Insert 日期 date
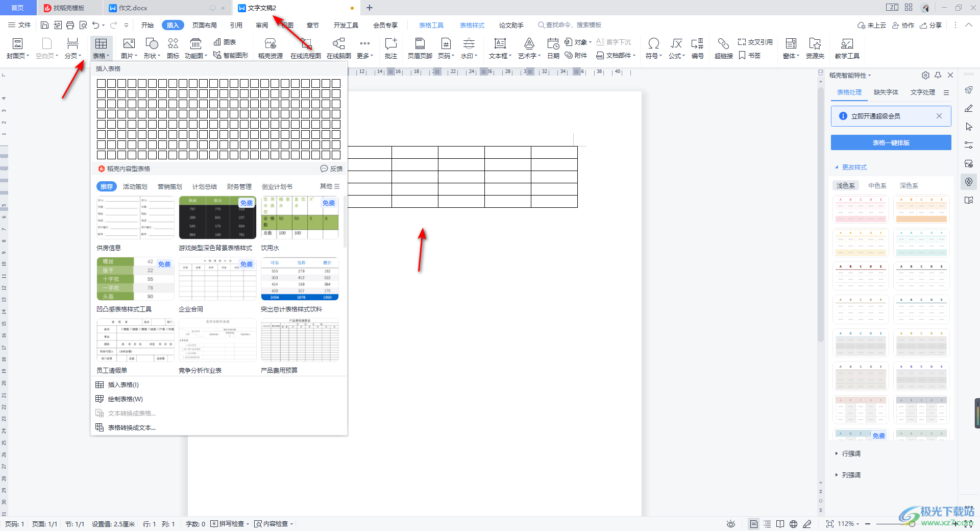This screenshot has width=980, height=531. tap(553, 49)
